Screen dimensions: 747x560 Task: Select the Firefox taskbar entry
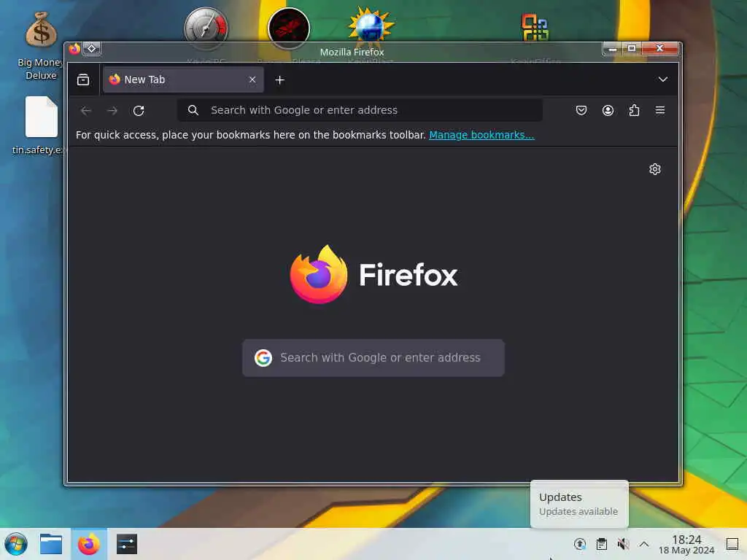click(x=88, y=544)
